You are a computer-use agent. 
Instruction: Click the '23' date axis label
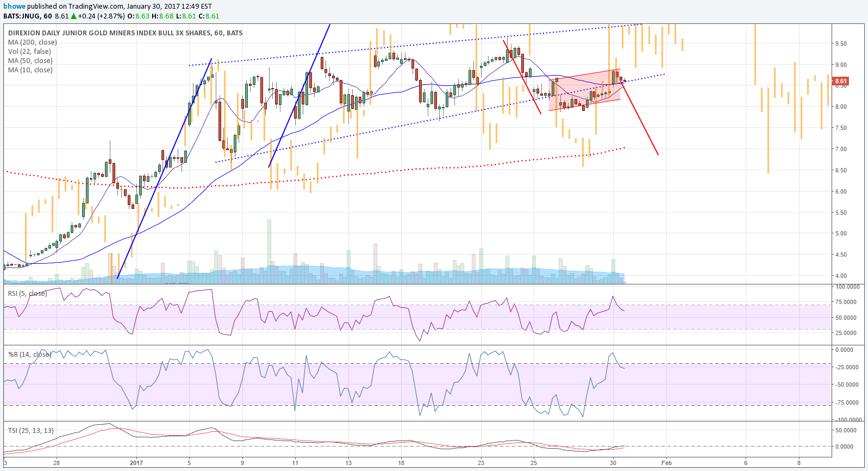click(x=481, y=463)
